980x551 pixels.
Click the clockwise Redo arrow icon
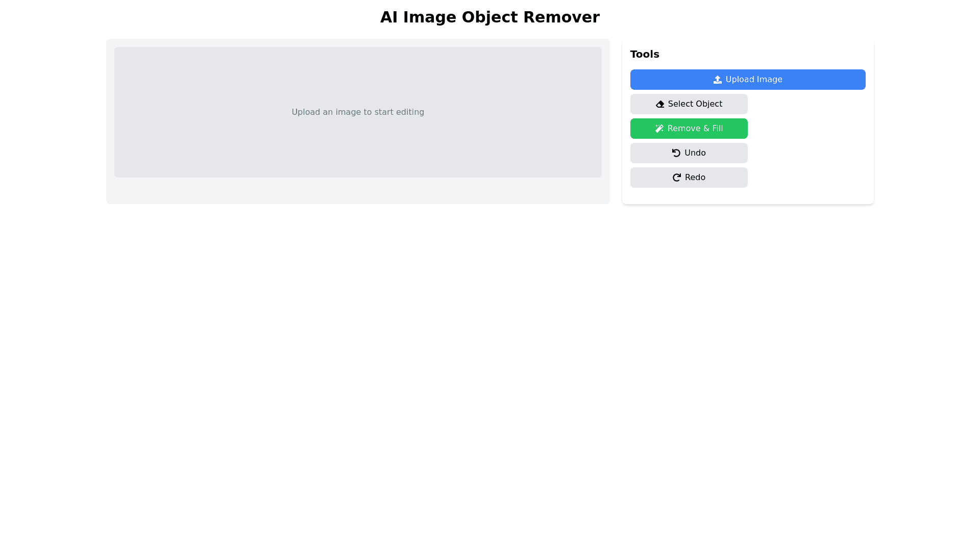click(677, 178)
